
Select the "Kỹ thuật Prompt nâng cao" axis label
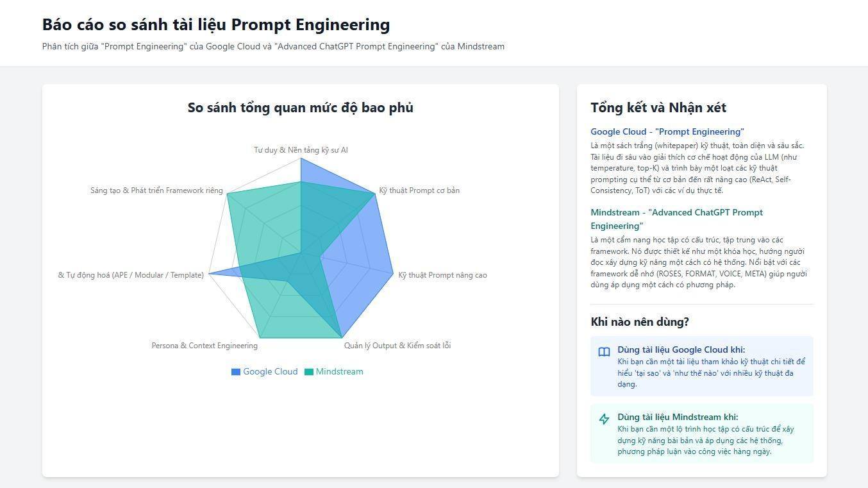[x=442, y=275]
